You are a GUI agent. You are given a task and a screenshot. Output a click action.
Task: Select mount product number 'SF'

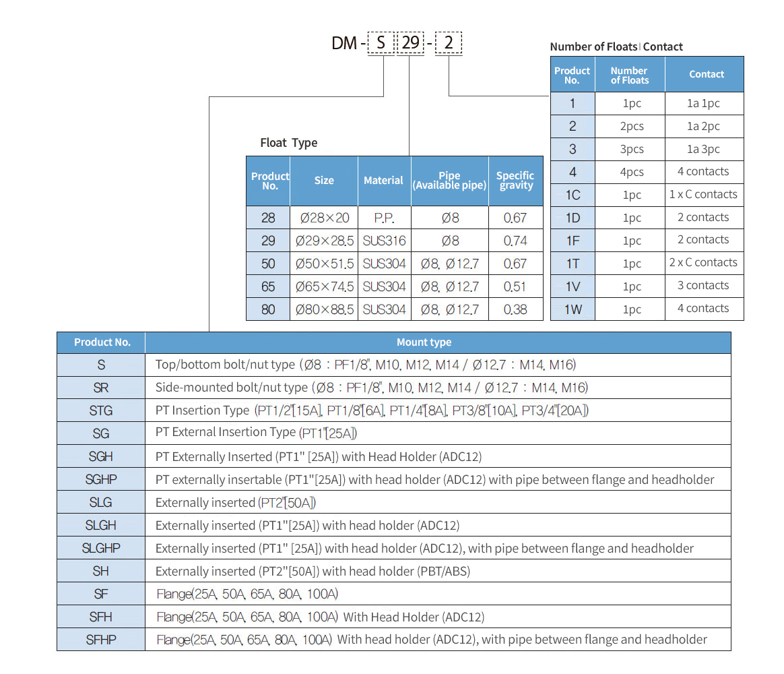[x=101, y=594]
